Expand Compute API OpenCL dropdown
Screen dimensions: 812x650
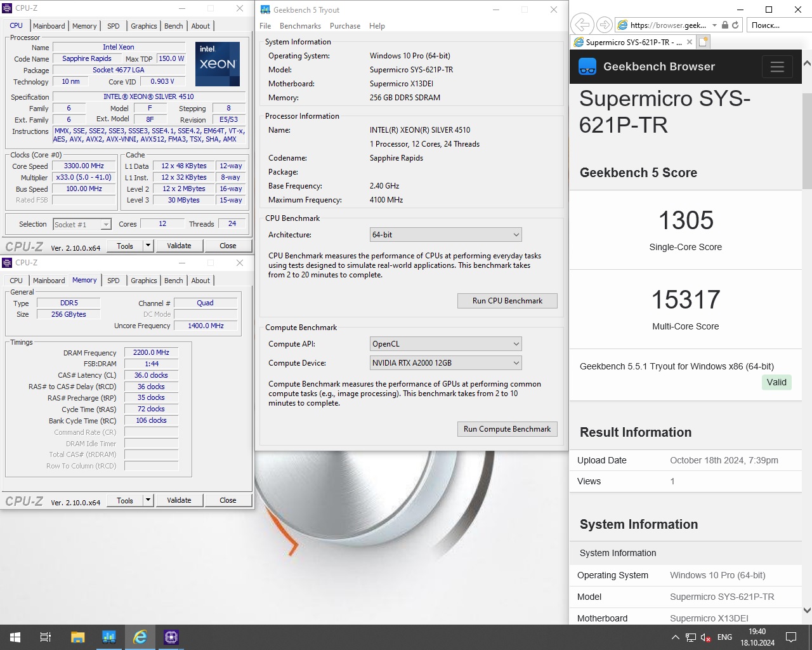click(445, 344)
